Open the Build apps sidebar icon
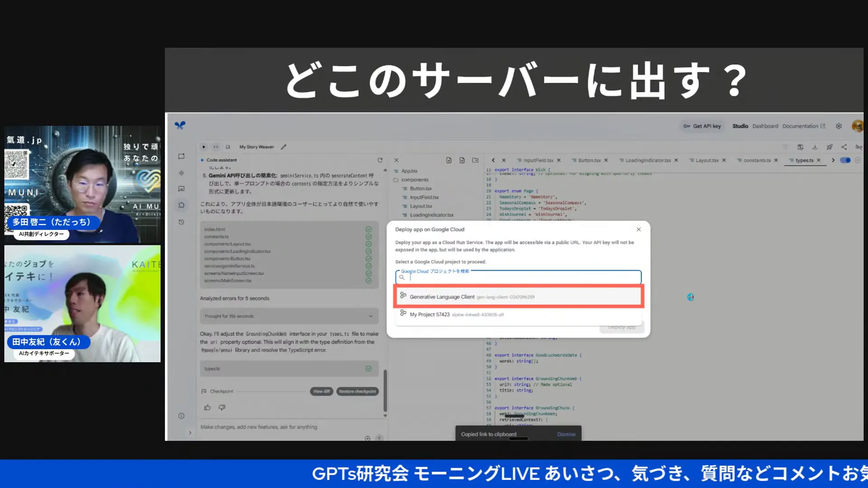Image resolution: width=868 pixels, height=488 pixels. coord(181,205)
